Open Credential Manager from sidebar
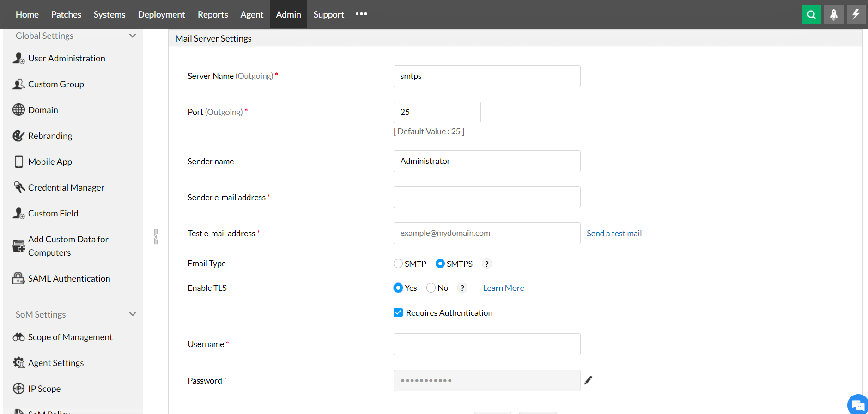 [66, 187]
